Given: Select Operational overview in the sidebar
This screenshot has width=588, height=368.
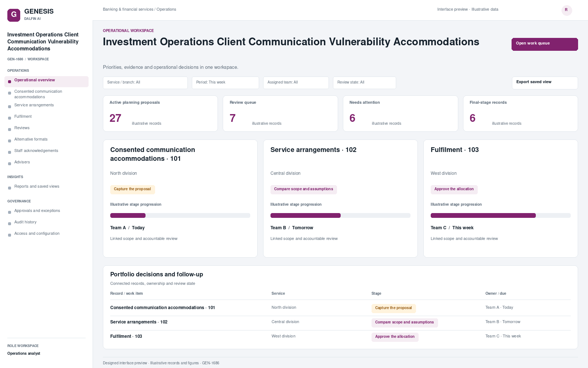Looking at the screenshot, I should coord(46,82).
